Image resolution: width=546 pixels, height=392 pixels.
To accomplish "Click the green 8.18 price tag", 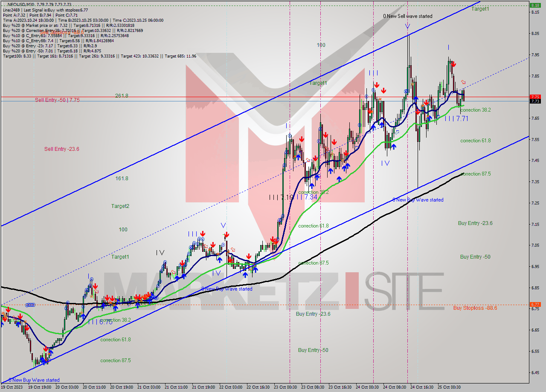I will click(535, 5).
